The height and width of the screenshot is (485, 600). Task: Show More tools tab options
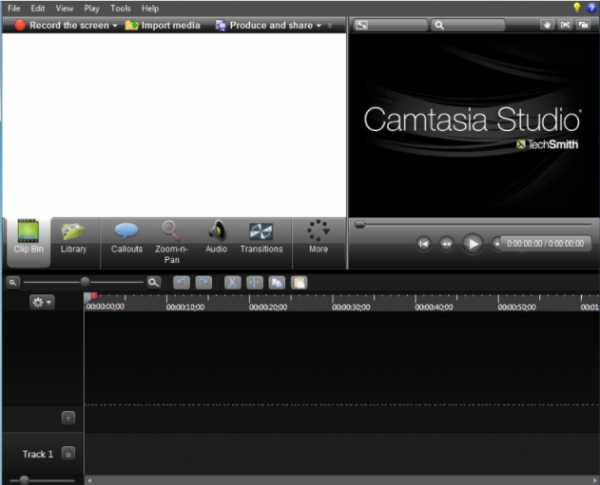(x=318, y=238)
